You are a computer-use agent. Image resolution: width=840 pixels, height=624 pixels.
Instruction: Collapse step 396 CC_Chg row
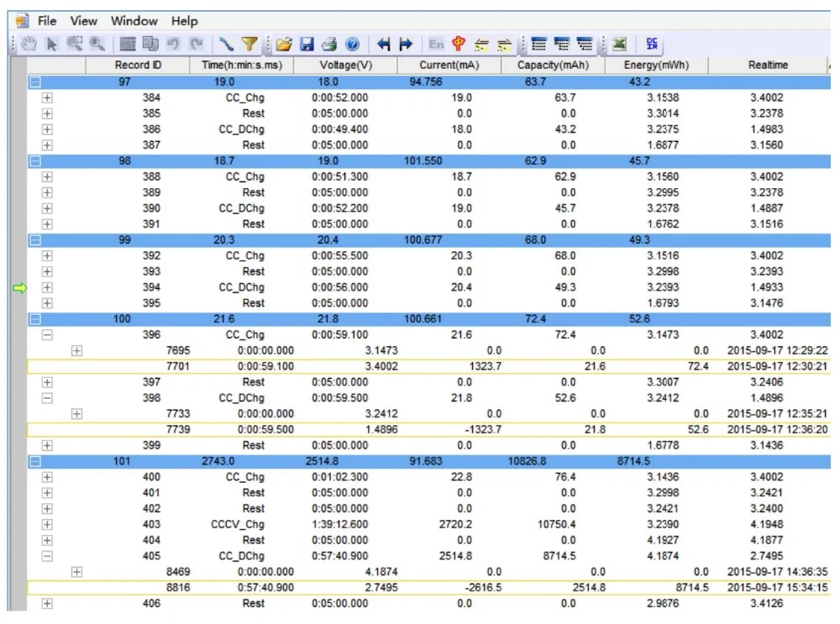(47, 335)
